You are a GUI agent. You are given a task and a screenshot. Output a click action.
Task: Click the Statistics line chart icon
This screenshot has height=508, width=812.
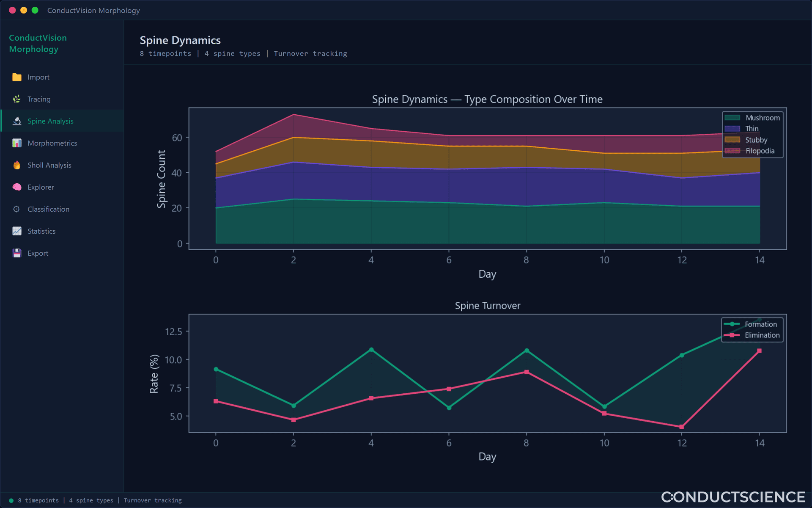tap(17, 231)
